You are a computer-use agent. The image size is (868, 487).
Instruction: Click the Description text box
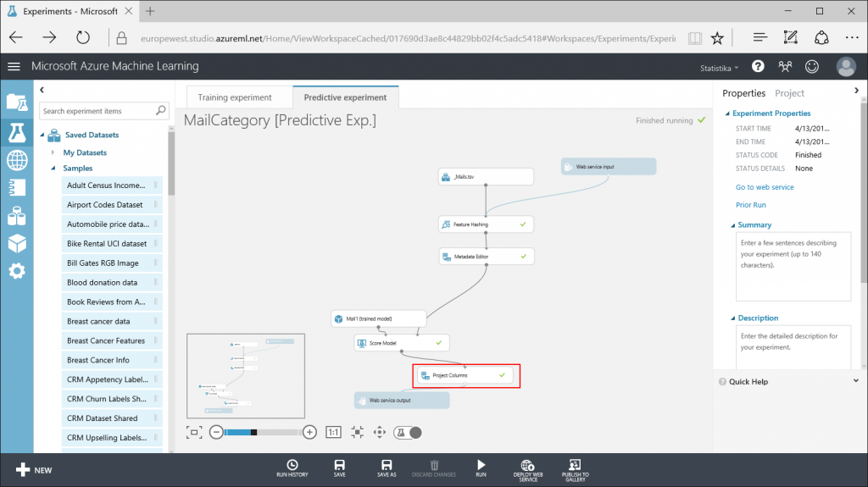coord(793,347)
